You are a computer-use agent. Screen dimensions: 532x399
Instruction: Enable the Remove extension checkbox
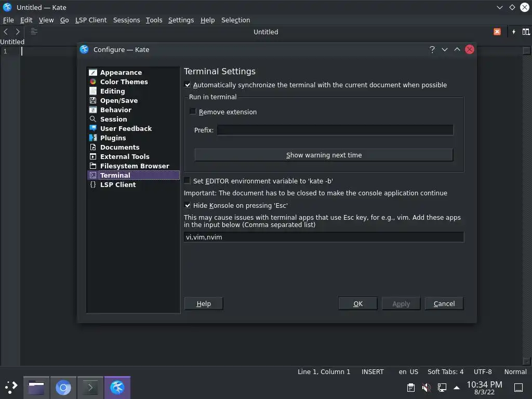(193, 112)
